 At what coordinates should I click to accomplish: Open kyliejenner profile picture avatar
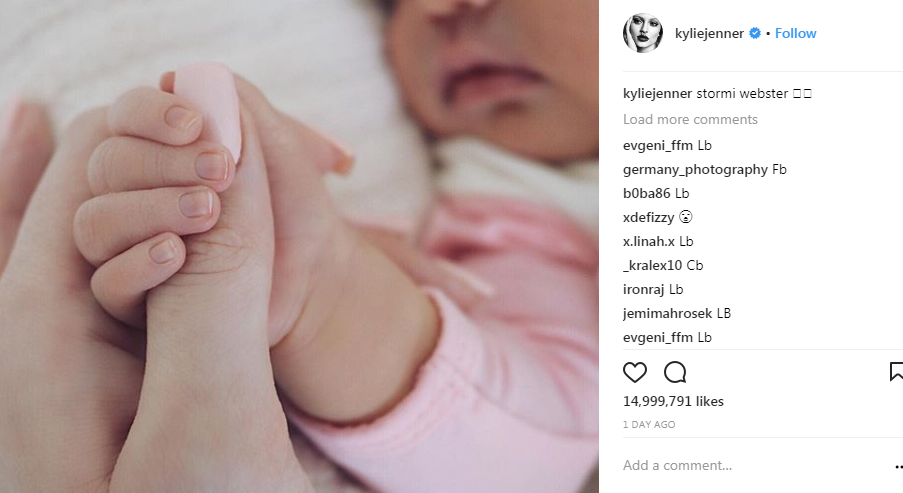point(643,33)
